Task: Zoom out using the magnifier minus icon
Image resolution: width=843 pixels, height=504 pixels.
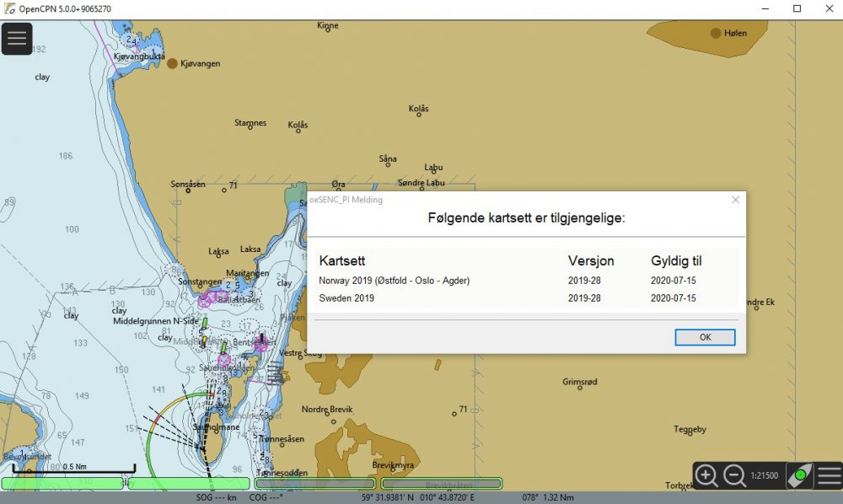Action: pos(734,475)
